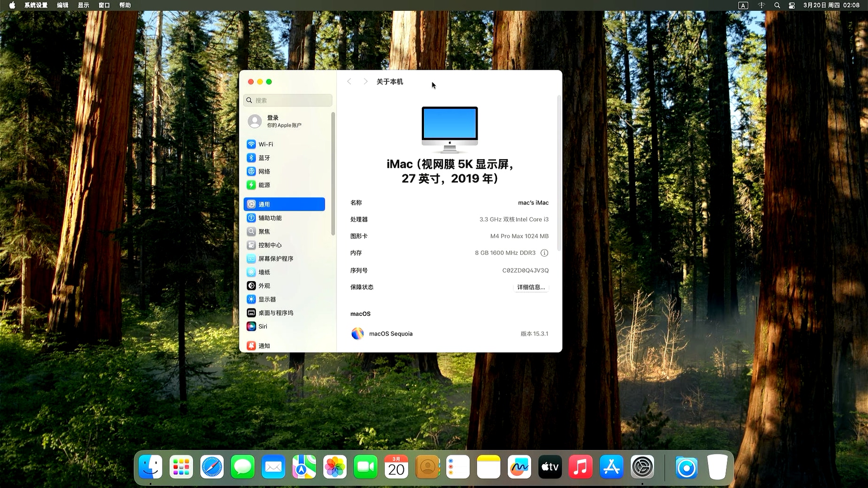Focus the 搜索 search field
The height and width of the screenshot is (488, 868).
pyautogui.click(x=288, y=100)
